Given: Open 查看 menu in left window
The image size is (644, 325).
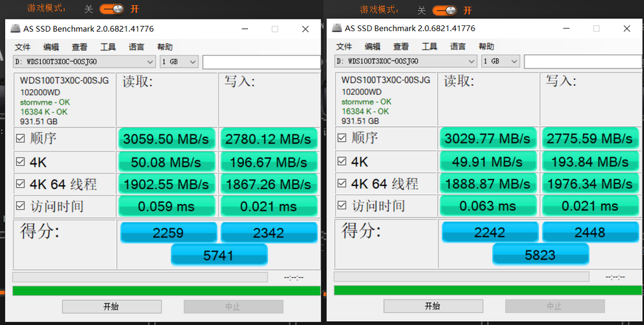Looking at the screenshot, I should coord(79,47).
